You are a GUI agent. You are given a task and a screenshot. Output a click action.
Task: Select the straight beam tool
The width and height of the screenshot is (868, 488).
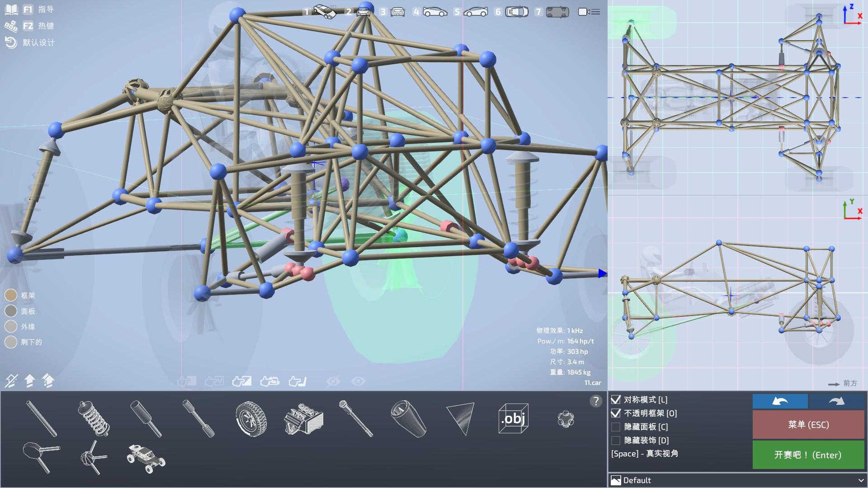coord(42,419)
